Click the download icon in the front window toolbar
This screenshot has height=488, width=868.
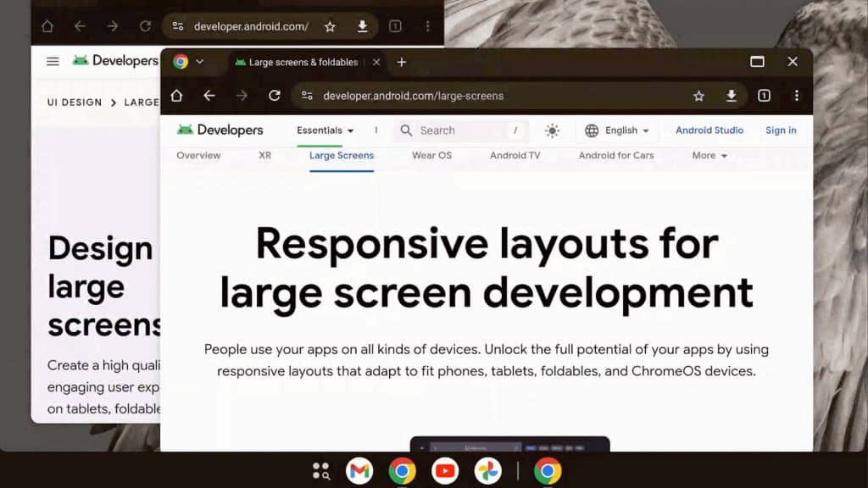point(732,96)
